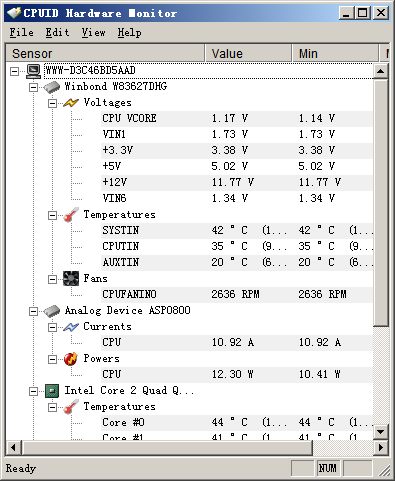The image size is (395, 481).
Task: Select the CPUTIN temperature row
Action: pos(237,247)
